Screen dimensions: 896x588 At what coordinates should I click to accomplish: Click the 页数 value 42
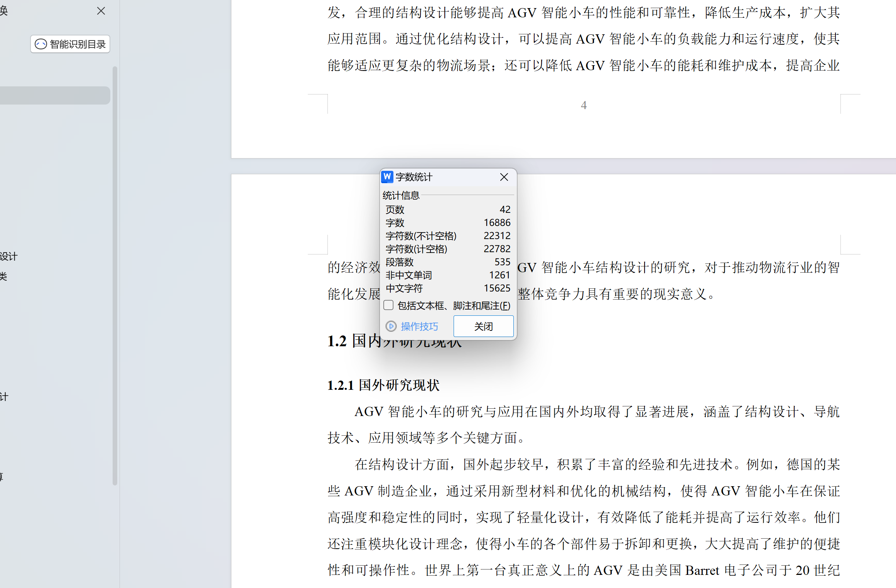click(505, 209)
